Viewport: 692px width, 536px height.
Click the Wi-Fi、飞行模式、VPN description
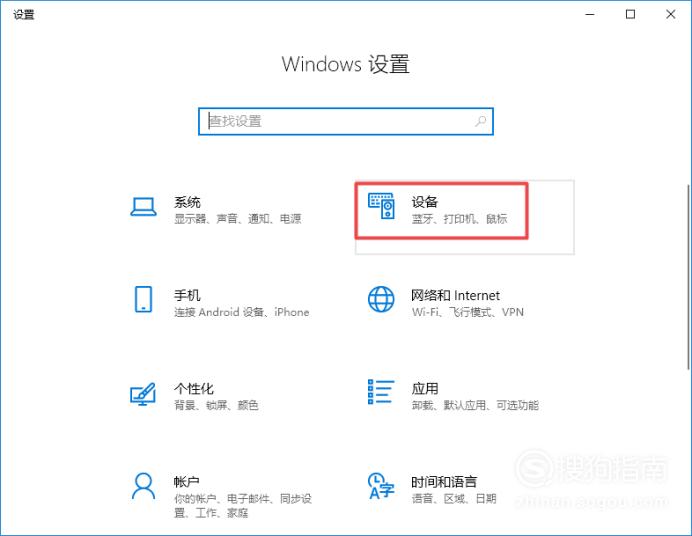[468, 312]
